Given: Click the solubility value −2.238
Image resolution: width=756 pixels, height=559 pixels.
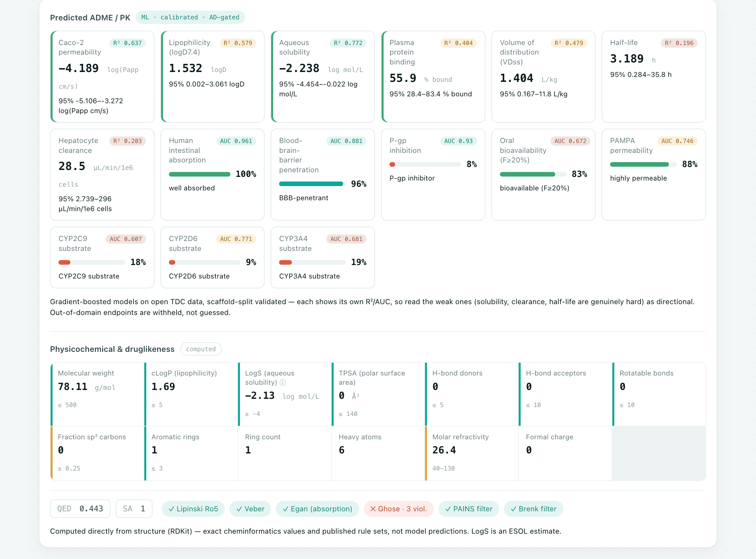Looking at the screenshot, I should (x=299, y=68).
